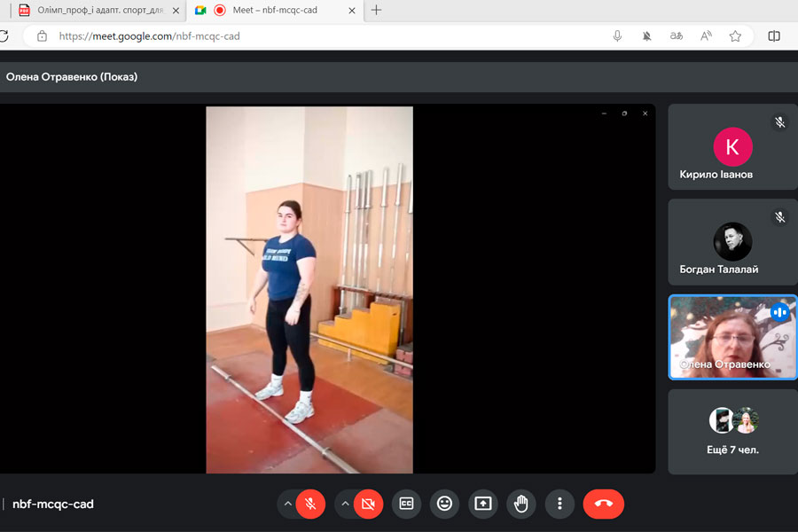
Task: Leave the call with red hang-up button
Action: [x=604, y=504]
